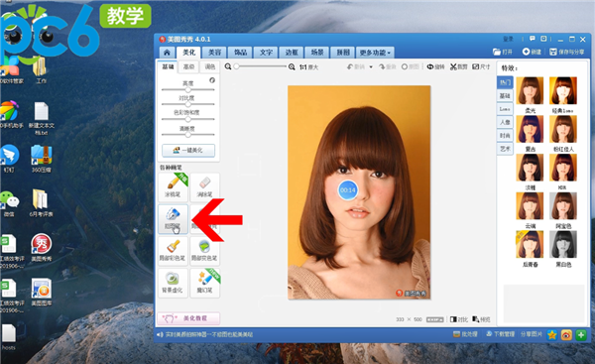Switch to the 高级 adjustment sub-tab
Screen dimensions: 595x364
pos(188,66)
